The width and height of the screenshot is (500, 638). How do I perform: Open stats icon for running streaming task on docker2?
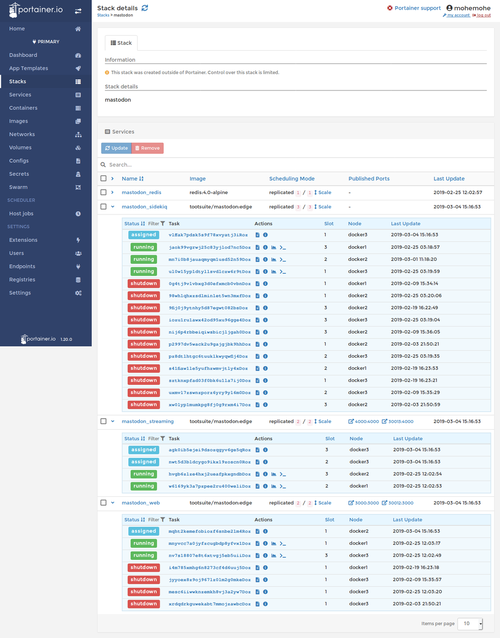pos(273,474)
